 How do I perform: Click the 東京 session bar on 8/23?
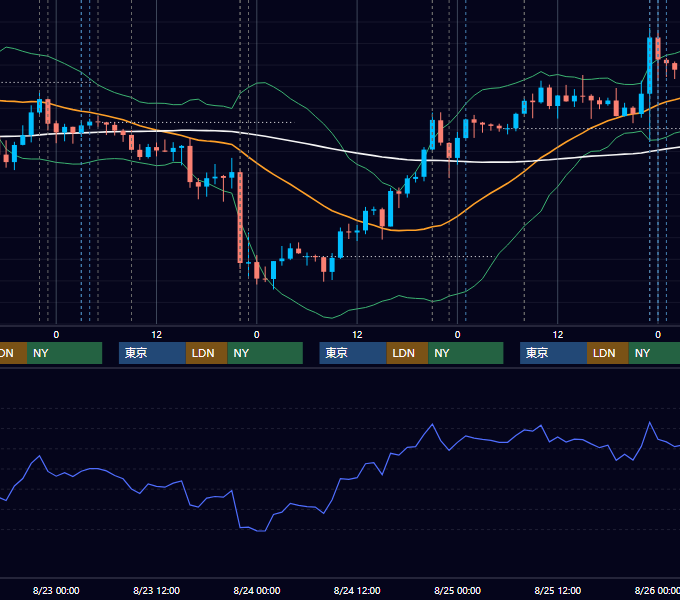[x=152, y=353]
